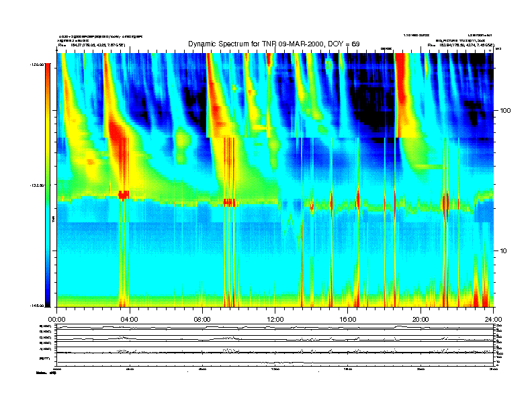The image size is (532, 411).
Task: Click the 10 frequency axis label
Action: [504, 251]
